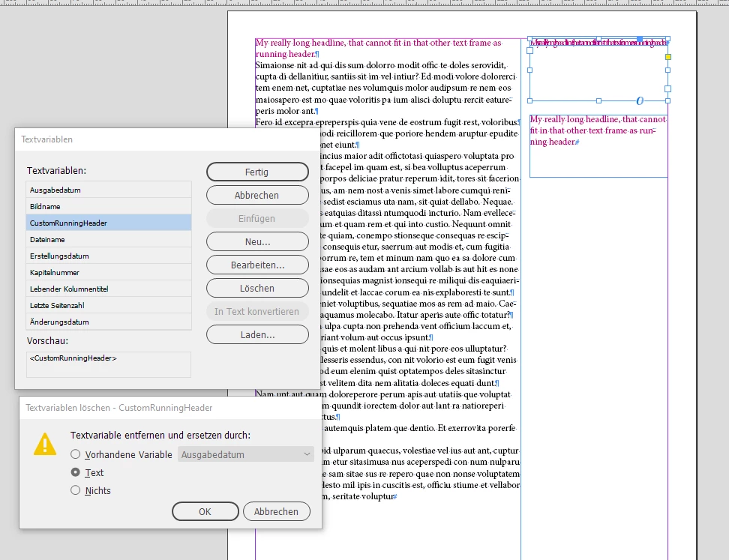The height and width of the screenshot is (560, 729).
Task: Select Änderungsdatum in the variable list
Action: point(109,322)
